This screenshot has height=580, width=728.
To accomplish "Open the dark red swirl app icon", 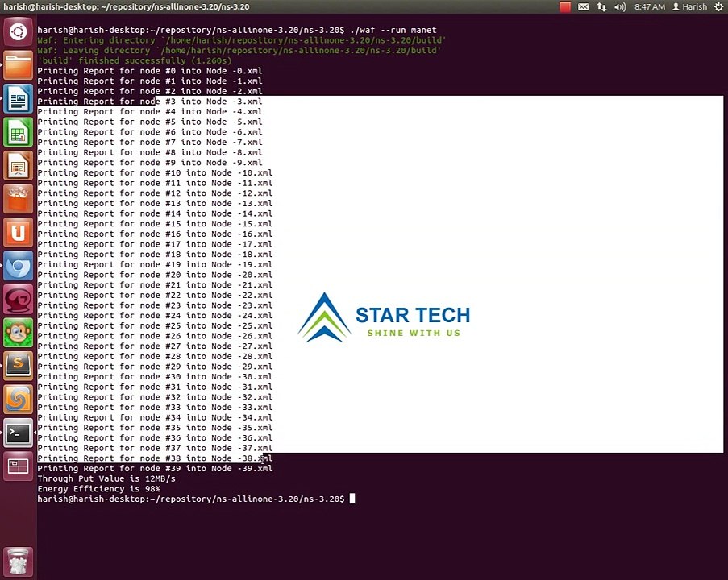I will coord(18,300).
